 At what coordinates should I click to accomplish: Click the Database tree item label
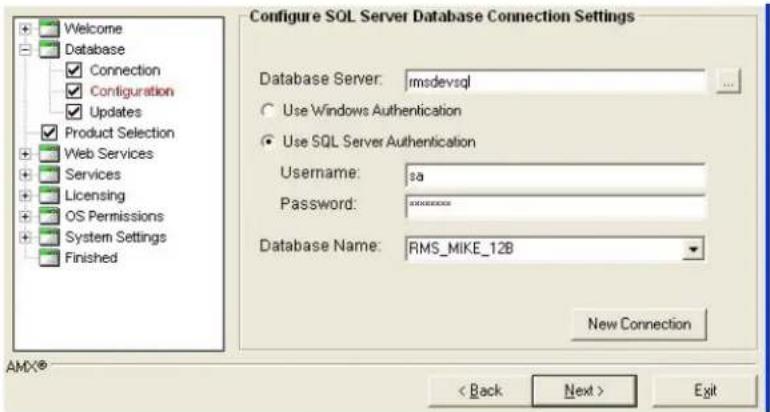pos(95,49)
